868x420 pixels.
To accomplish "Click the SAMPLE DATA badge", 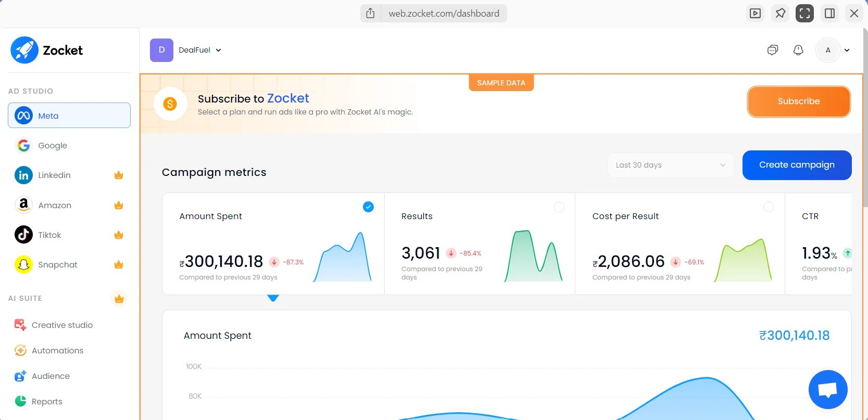I will (501, 83).
